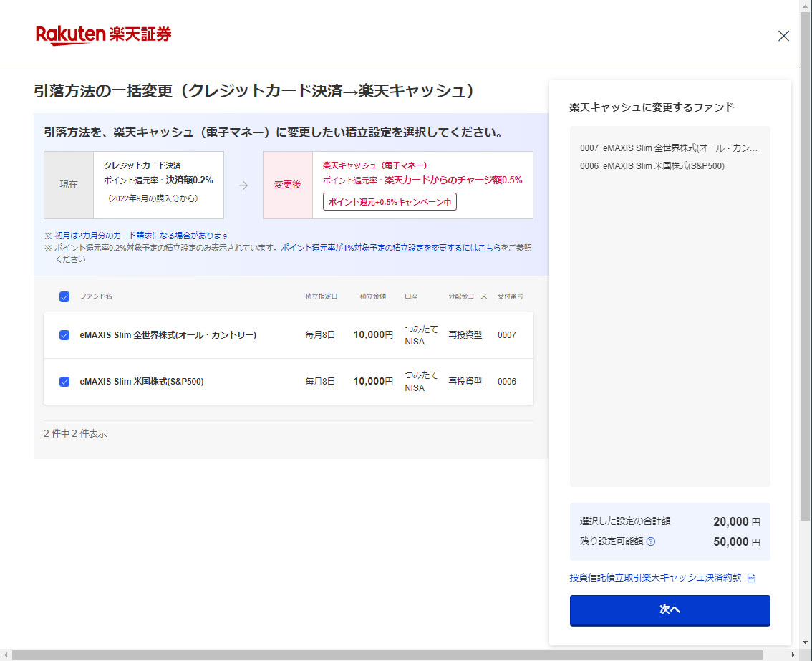The image size is (812, 661).
Task: Click the Rakuten 楽天証券 logo
Action: (104, 35)
